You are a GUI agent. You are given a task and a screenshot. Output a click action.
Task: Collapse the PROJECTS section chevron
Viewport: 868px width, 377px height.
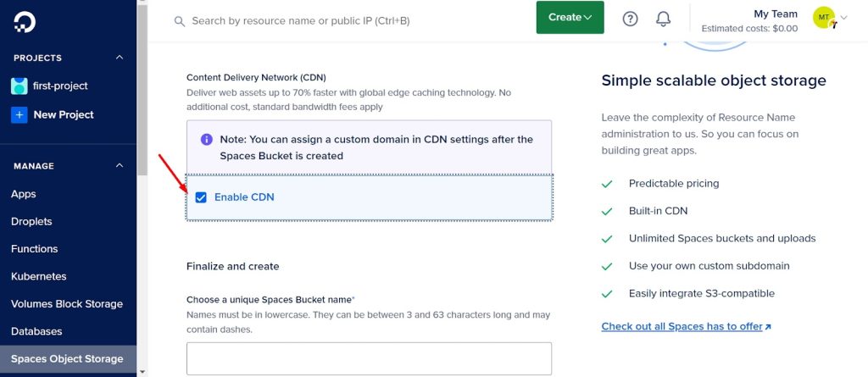pos(120,58)
